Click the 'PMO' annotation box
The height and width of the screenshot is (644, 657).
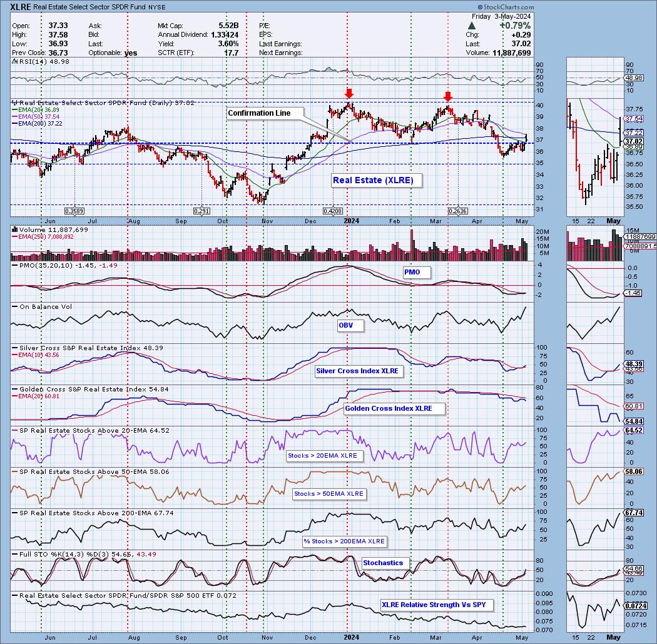click(417, 272)
